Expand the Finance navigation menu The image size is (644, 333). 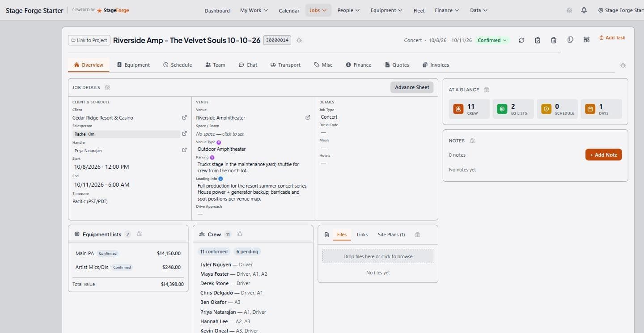(x=447, y=10)
